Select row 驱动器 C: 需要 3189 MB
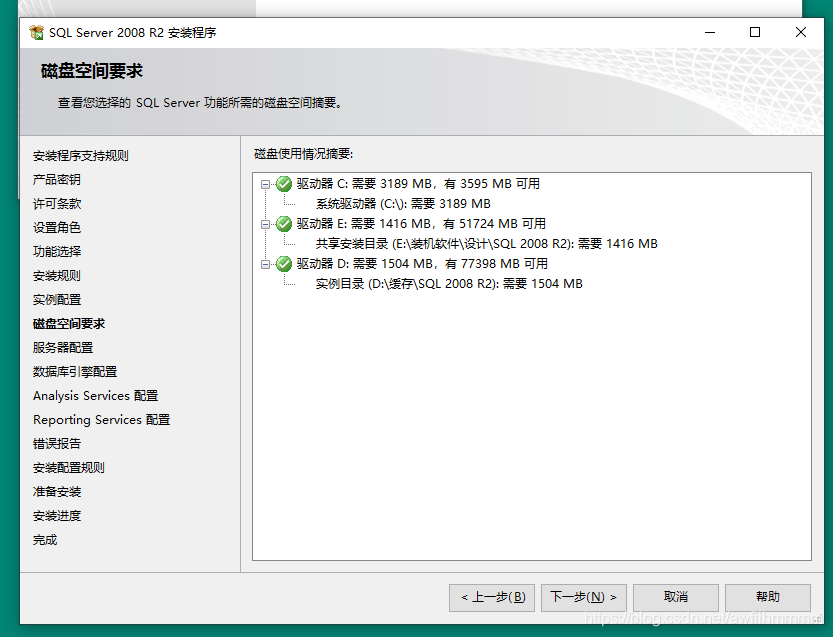This screenshot has height=637, width=833. click(418, 184)
